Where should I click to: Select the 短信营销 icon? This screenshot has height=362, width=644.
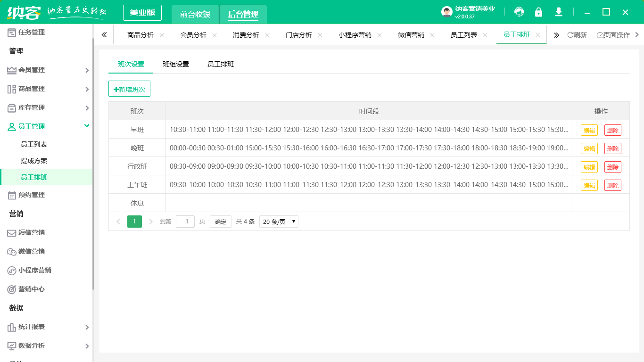11,232
